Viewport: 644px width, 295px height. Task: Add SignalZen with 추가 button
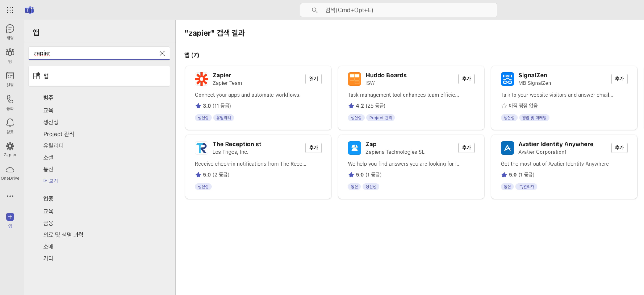click(x=619, y=79)
